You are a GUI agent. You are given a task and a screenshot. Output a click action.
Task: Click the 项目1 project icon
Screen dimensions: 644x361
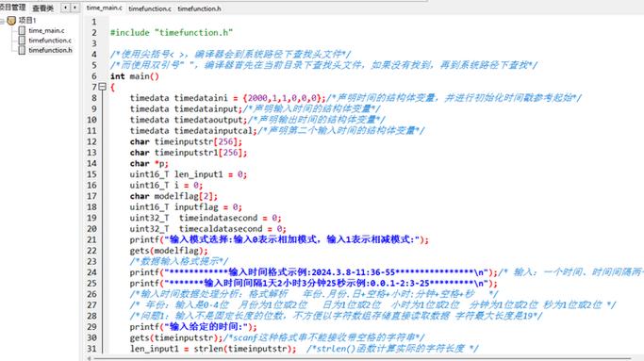(x=11, y=20)
